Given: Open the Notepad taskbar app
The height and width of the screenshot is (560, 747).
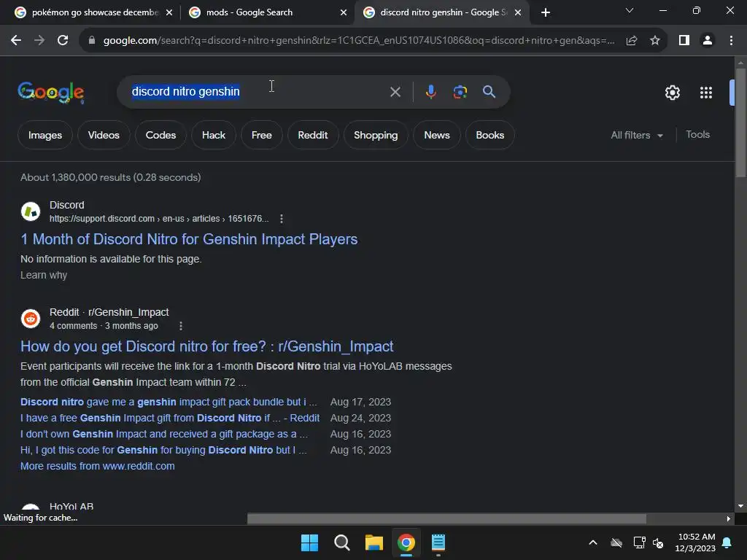Looking at the screenshot, I should pyautogui.click(x=438, y=542).
